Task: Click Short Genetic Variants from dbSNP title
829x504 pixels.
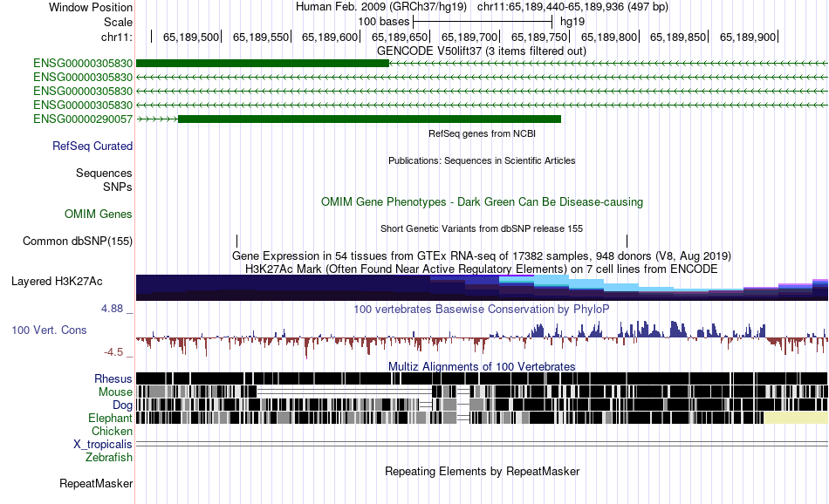Action: click(x=482, y=228)
